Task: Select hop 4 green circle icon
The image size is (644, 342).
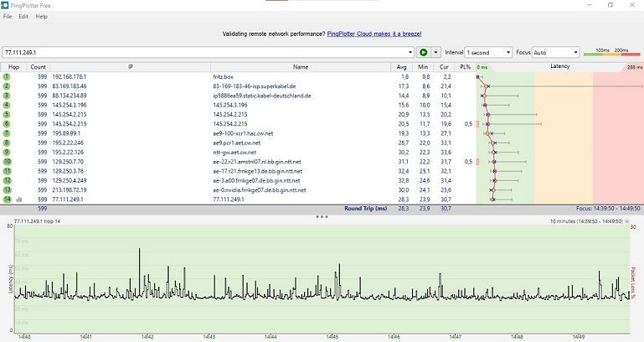Action: coord(7,105)
